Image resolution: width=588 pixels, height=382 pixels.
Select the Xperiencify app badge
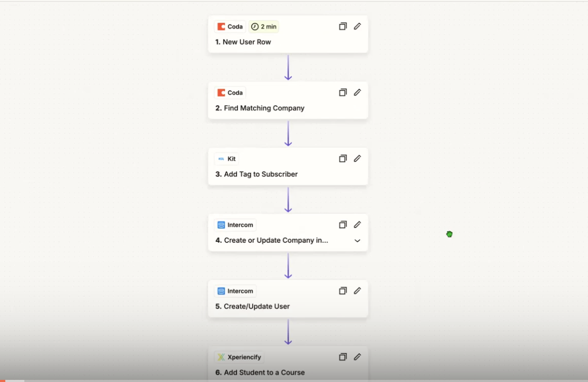click(239, 357)
